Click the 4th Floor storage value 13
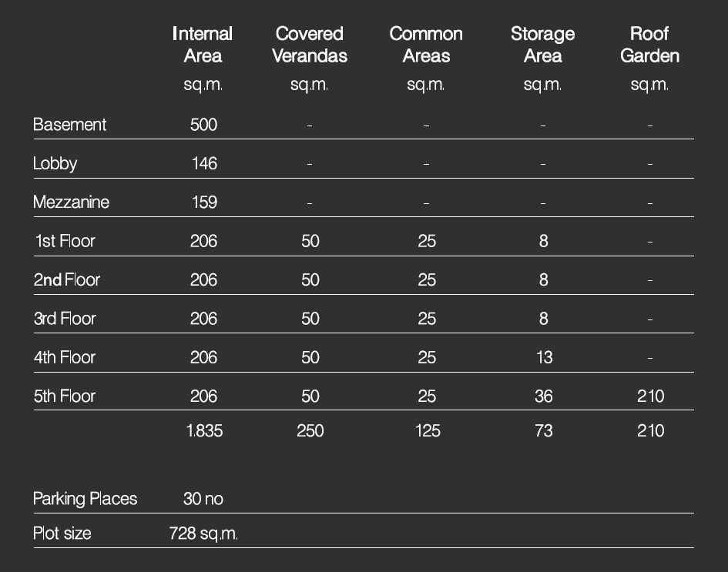The image size is (728, 572). click(x=543, y=357)
